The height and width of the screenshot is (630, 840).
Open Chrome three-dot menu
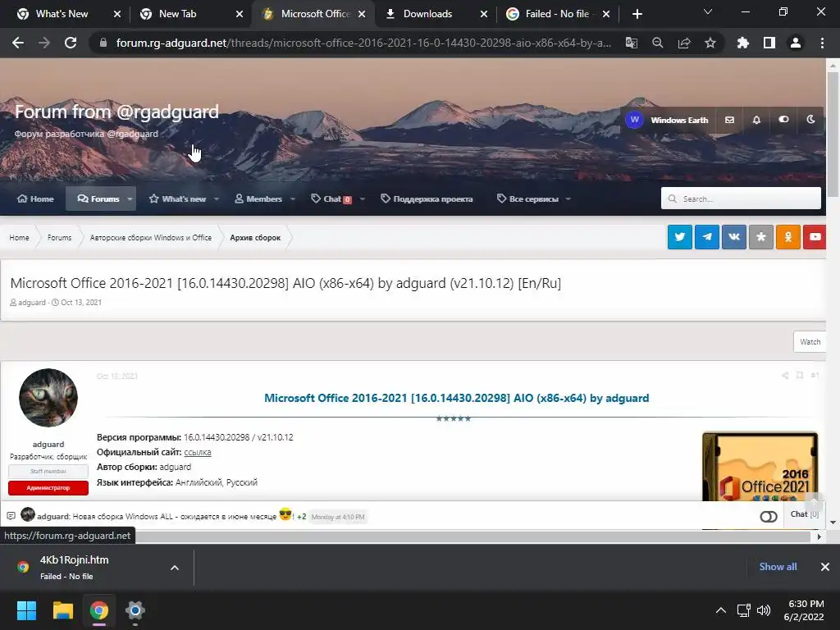point(822,43)
